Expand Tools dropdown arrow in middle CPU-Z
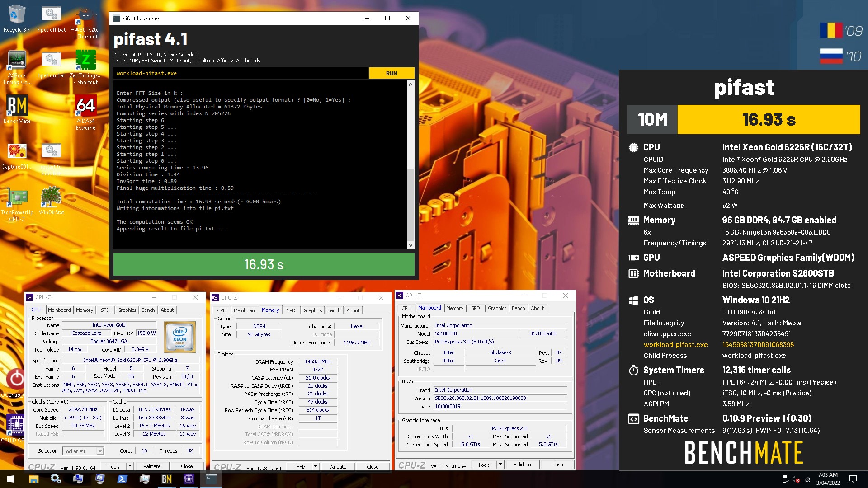 316,466
